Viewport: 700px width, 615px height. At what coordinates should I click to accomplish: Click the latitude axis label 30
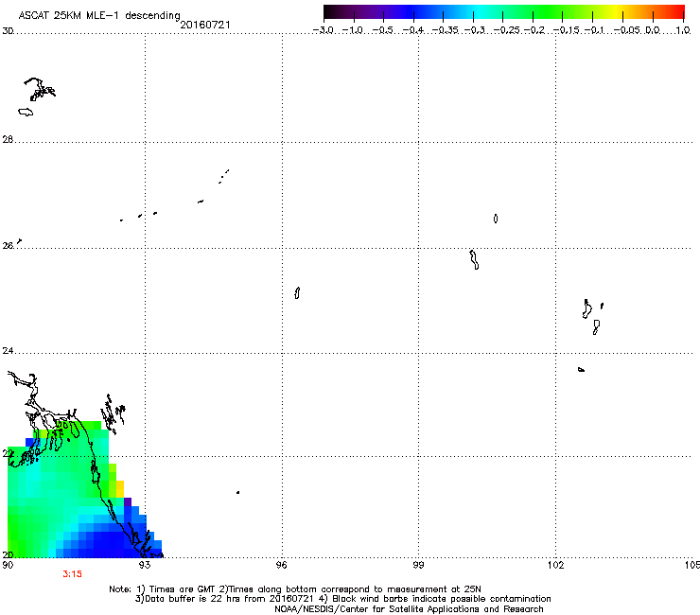pyautogui.click(x=8, y=31)
